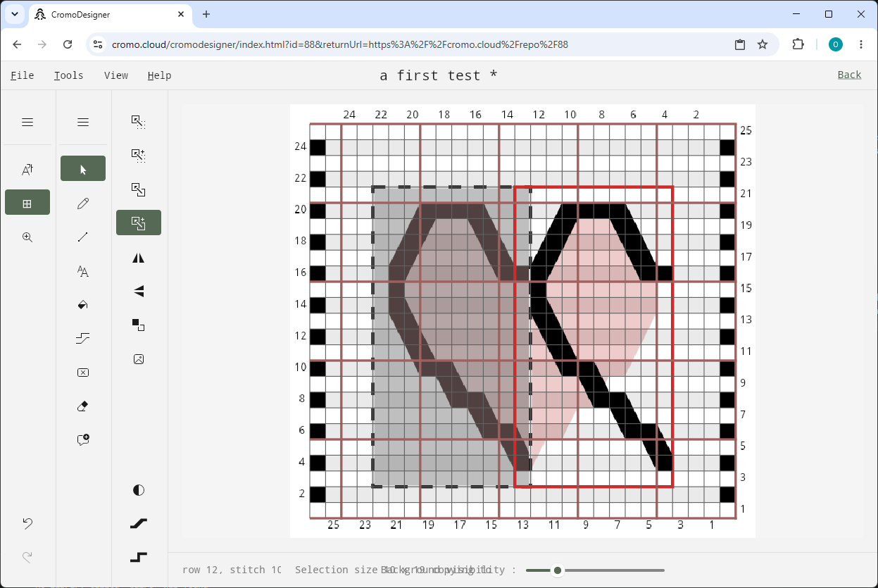The width and height of the screenshot is (878, 588).
Task: Bookmark this page with the star icon
Action: click(763, 44)
